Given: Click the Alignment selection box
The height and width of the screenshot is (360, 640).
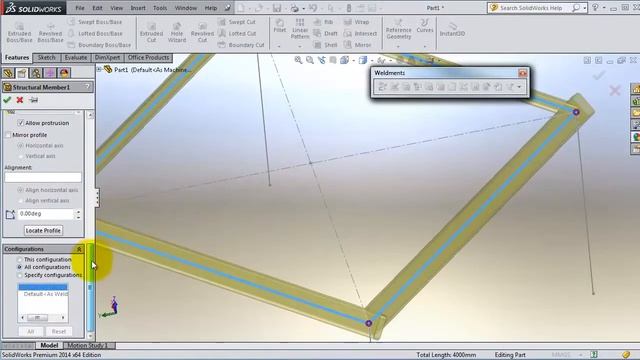Looking at the screenshot, I should 43,177.
